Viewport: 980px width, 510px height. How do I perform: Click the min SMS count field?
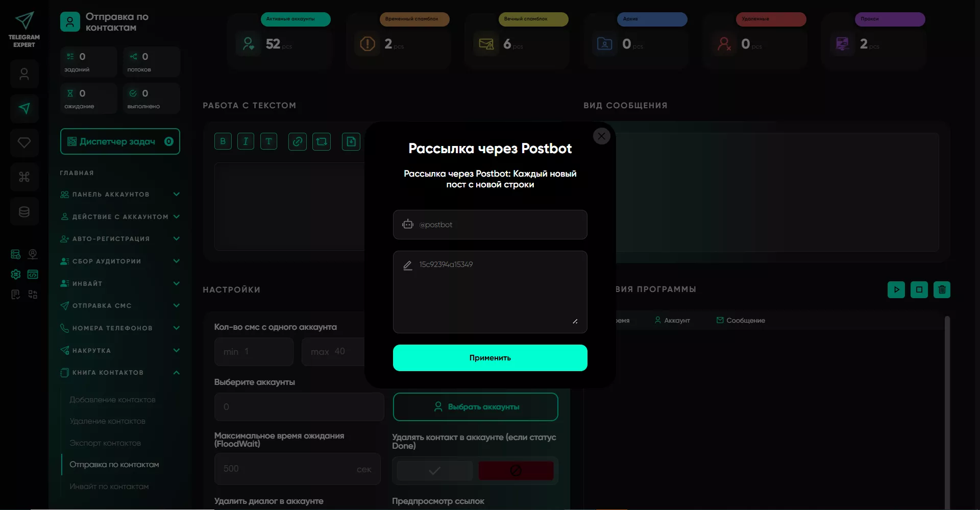point(254,352)
